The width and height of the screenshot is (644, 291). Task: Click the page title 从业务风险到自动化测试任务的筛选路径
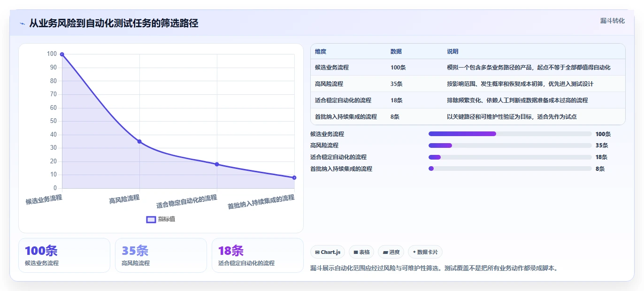[x=114, y=23]
